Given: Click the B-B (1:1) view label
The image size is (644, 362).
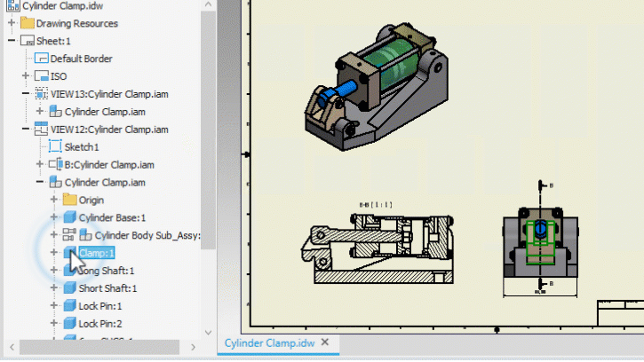Looking at the screenshot, I should coord(376,204).
